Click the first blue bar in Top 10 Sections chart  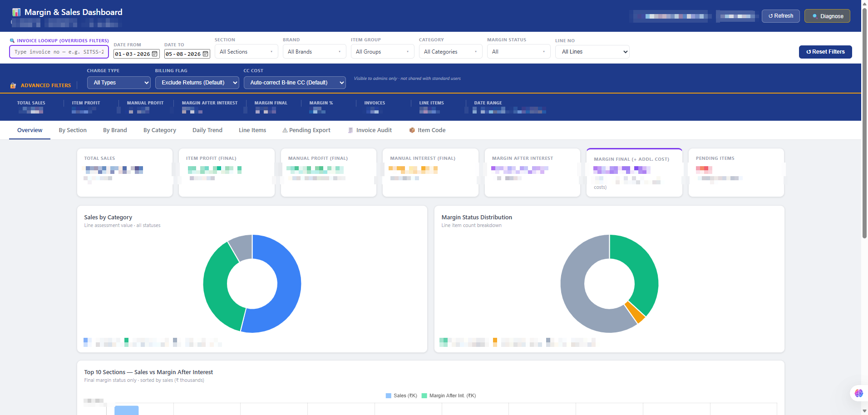(x=126, y=410)
